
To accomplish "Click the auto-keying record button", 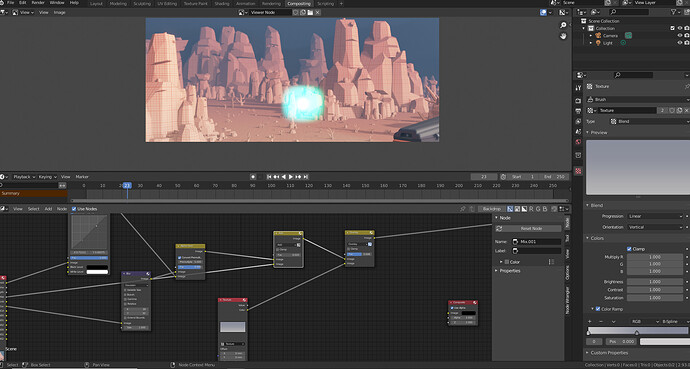I will coord(253,177).
